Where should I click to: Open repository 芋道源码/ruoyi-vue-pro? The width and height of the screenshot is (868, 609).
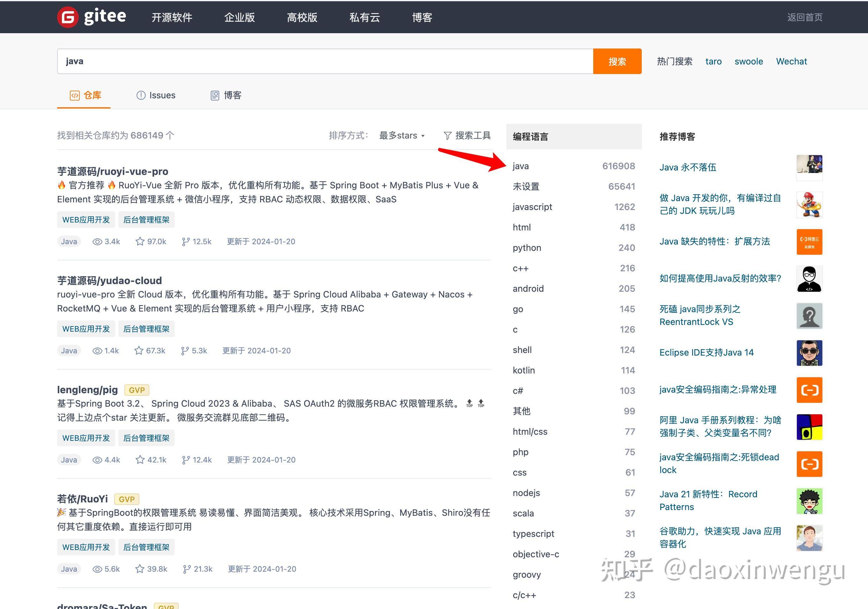[x=113, y=172]
